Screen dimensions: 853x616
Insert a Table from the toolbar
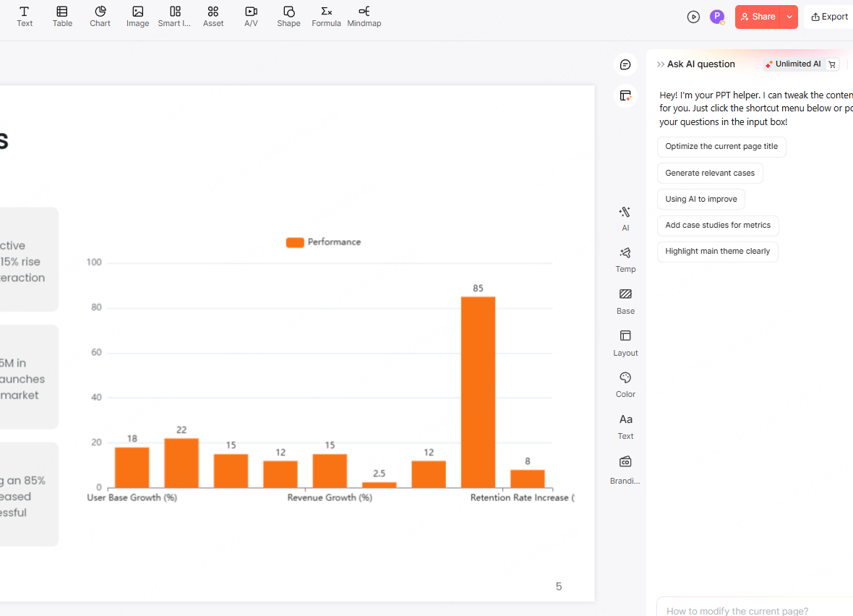click(x=62, y=16)
